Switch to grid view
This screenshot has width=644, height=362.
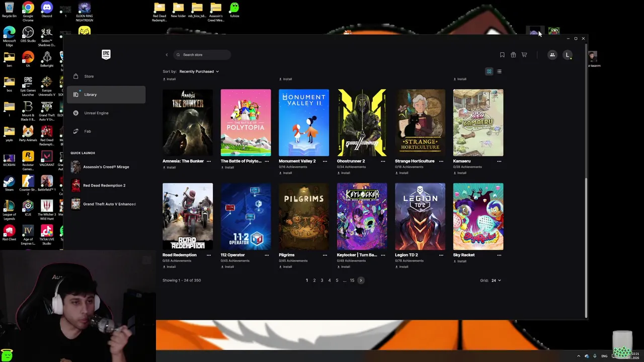[489, 71]
